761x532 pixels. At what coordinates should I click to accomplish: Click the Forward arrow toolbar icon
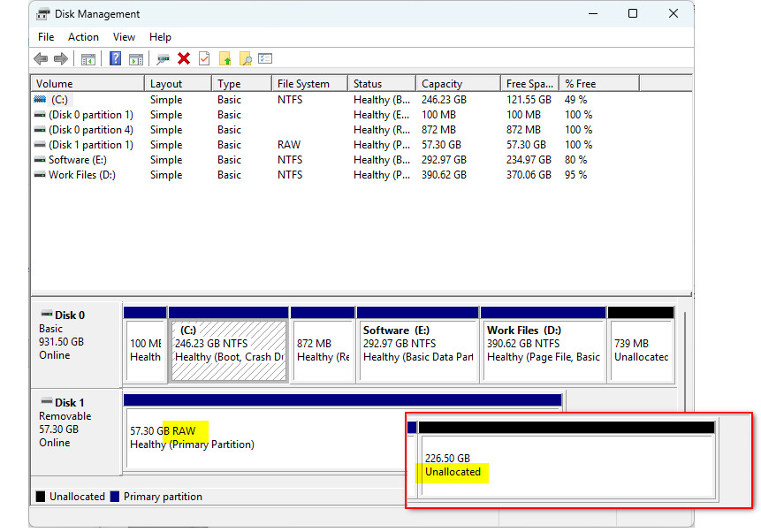pos(61,59)
